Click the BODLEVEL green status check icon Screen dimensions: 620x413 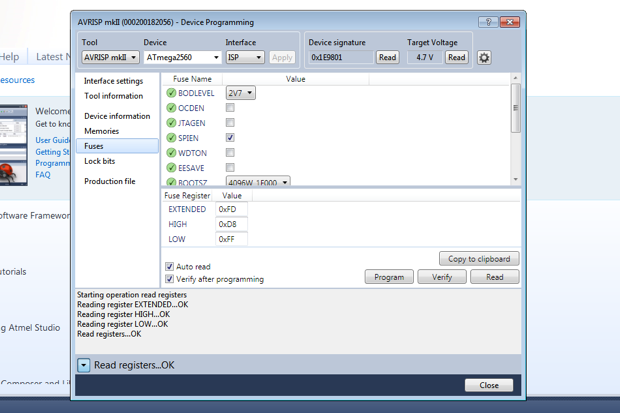point(171,93)
